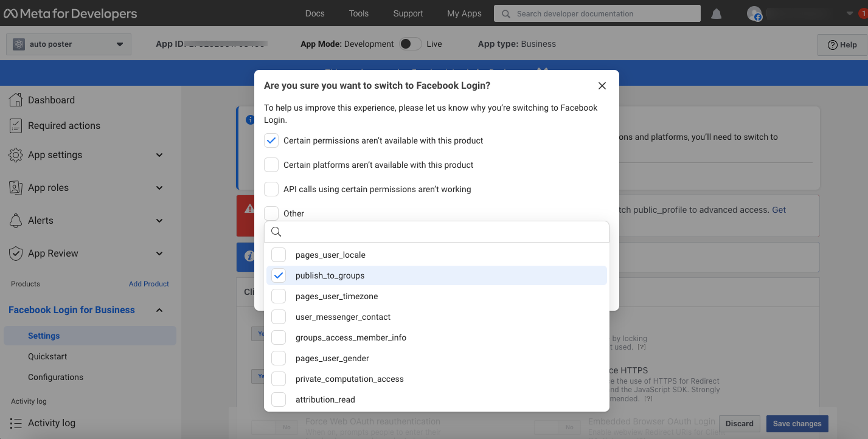Click the Meta for Developers logo
868x439 pixels.
coord(71,13)
